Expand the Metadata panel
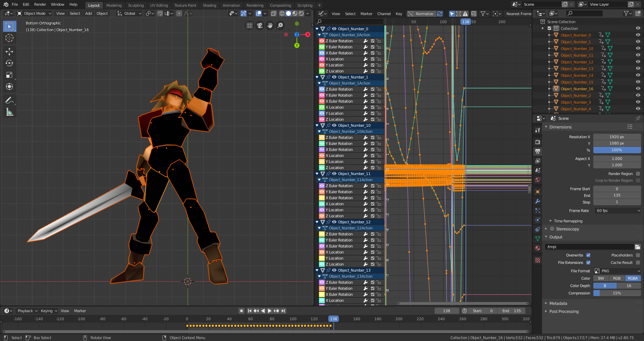 coord(558,303)
